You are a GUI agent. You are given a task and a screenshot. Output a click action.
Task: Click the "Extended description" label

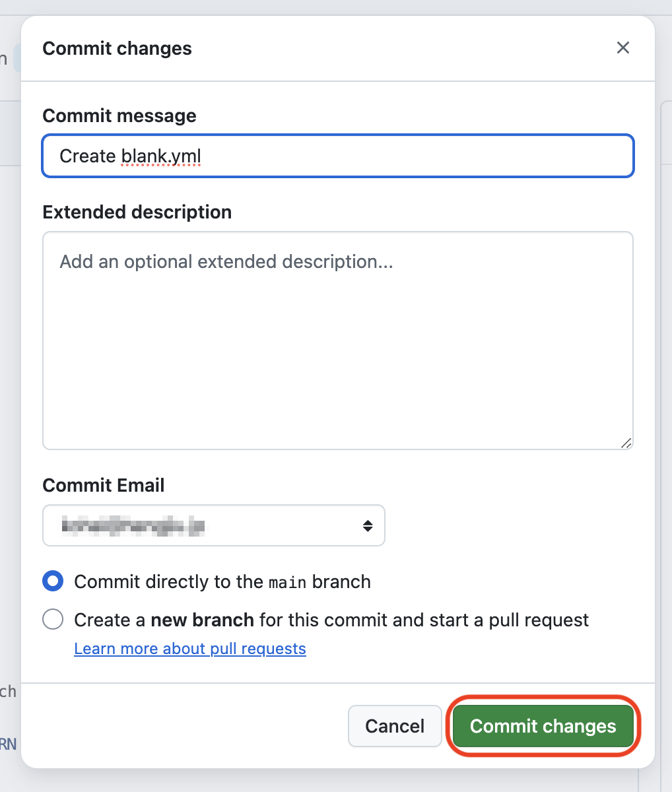coord(137,212)
